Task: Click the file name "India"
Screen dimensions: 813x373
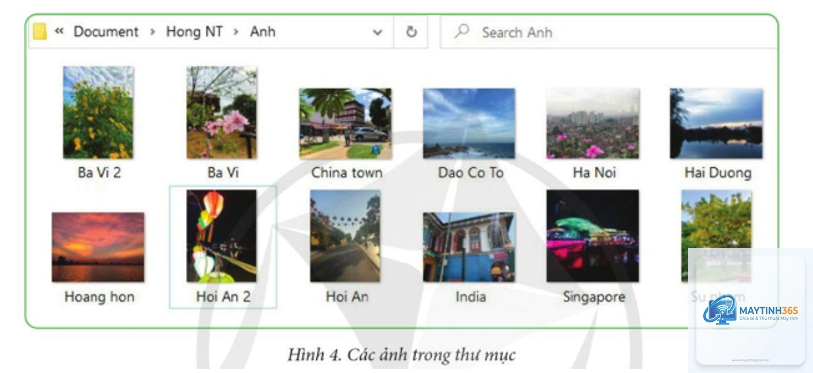Action: 470,297
